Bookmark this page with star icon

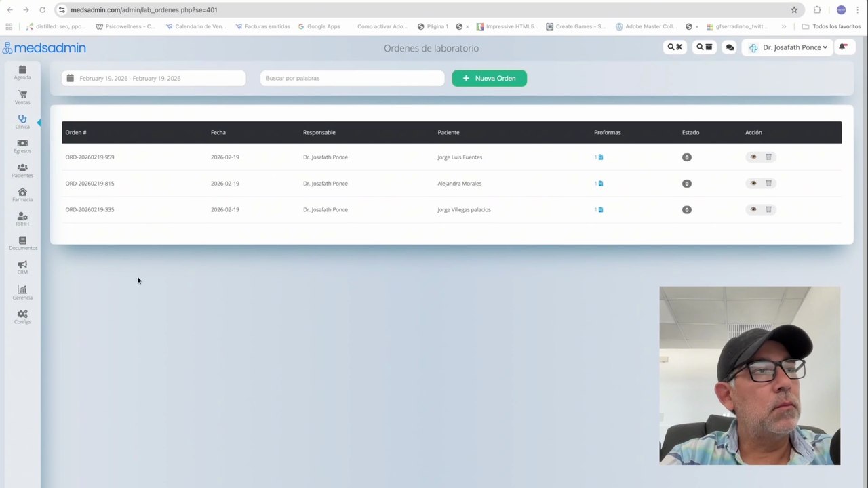click(x=794, y=10)
